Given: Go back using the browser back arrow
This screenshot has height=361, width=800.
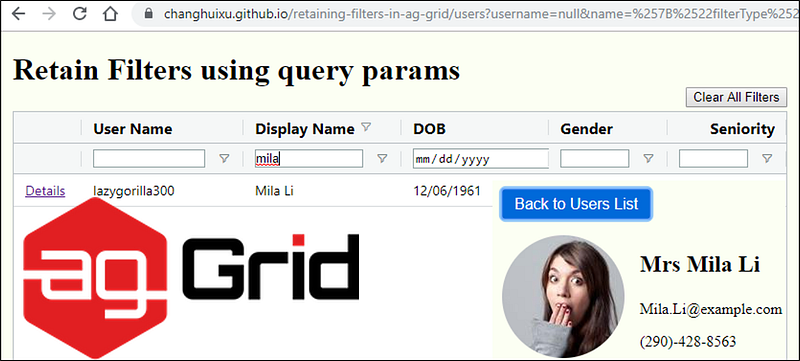Looking at the screenshot, I should [18, 14].
